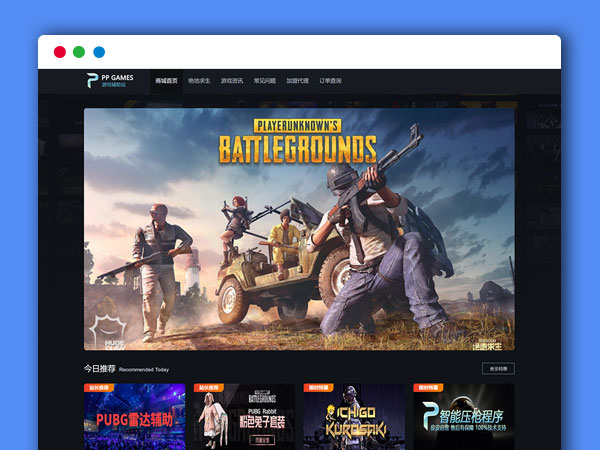The height and width of the screenshot is (450, 600).
Task: Open 订单查询 order lookup link
Action: pyautogui.click(x=330, y=80)
